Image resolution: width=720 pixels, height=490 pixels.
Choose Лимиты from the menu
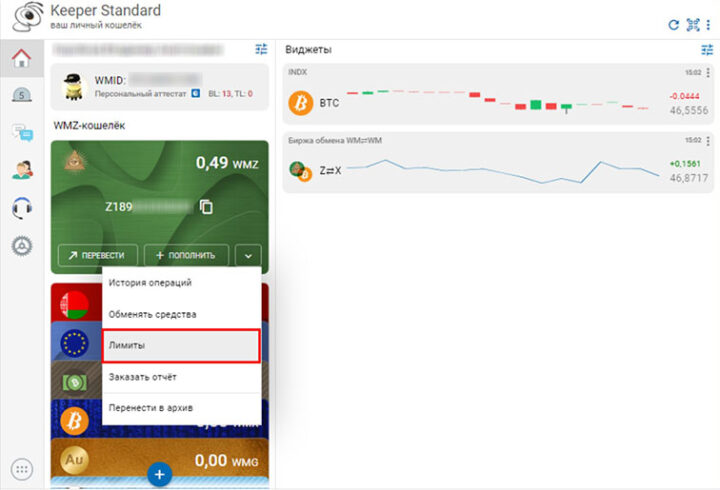181,345
